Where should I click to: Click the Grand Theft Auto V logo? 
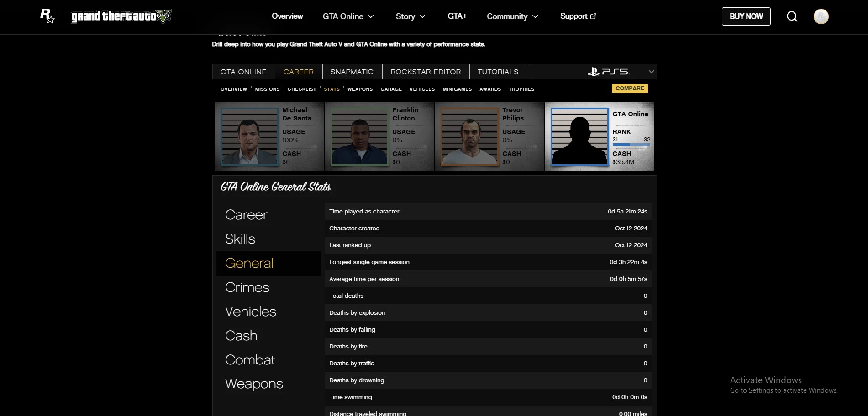(x=121, y=16)
